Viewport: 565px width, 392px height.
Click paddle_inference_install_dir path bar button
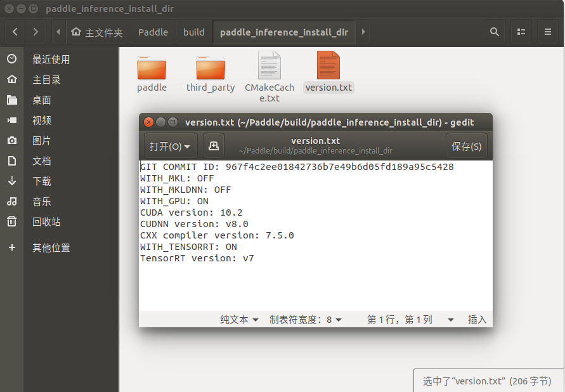pos(284,32)
